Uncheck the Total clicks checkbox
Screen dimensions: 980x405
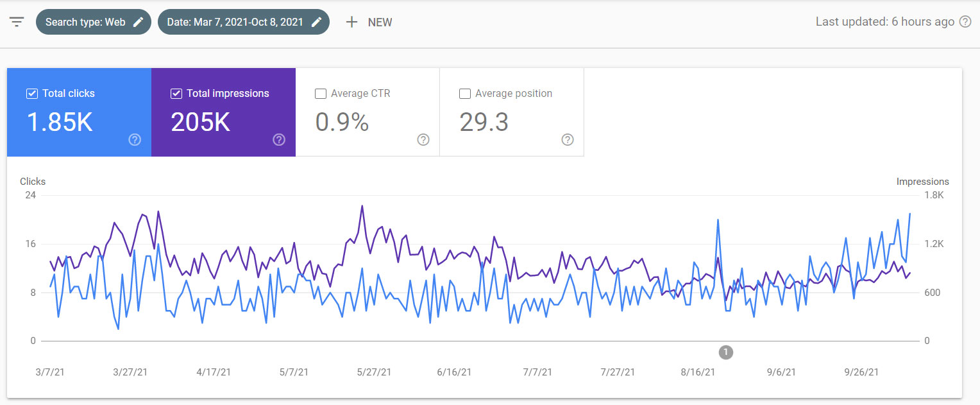pyautogui.click(x=32, y=94)
